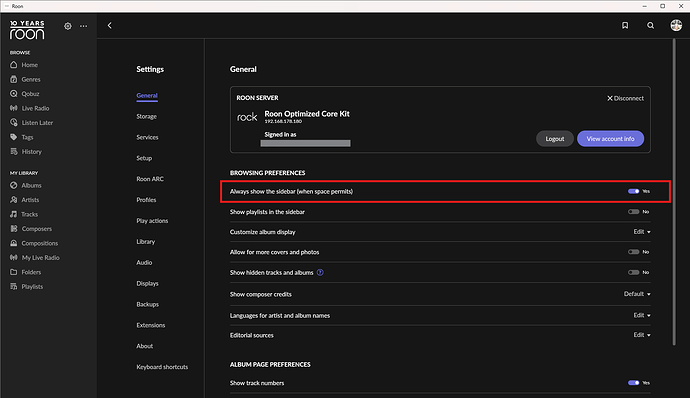This screenshot has width=690, height=398.
Task: Click the Playlists icon in sidebar
Action: 14,287
